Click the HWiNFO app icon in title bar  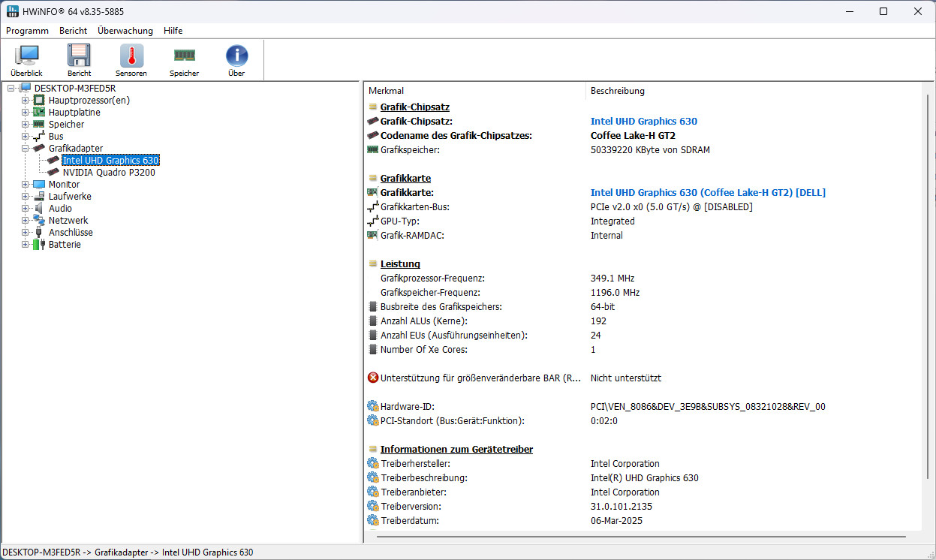pos(11,11)
